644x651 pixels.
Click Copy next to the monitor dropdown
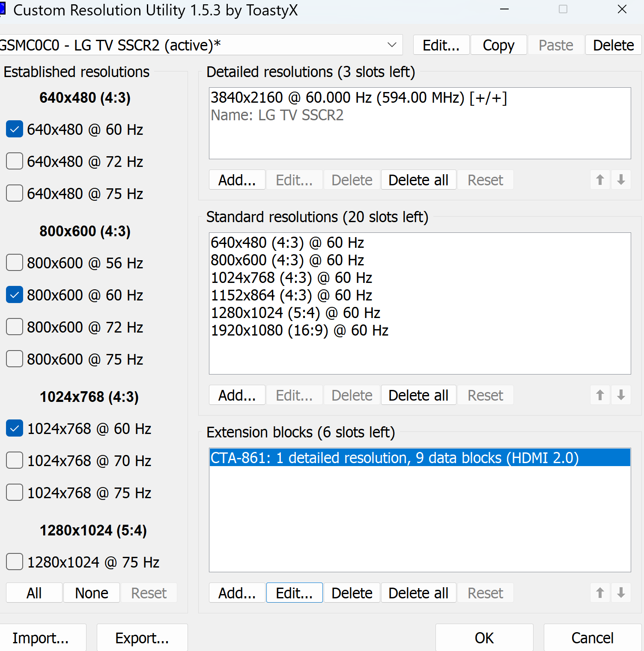tap(498, 45)
